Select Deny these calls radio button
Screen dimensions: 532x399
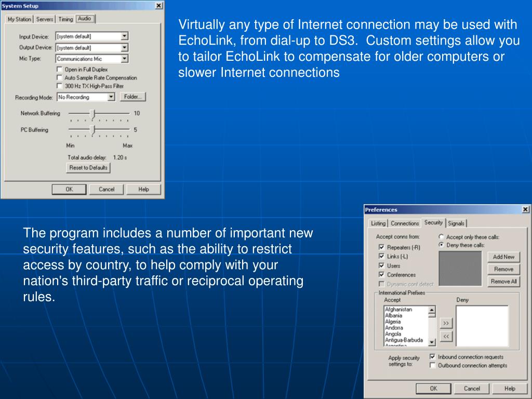[441, 245]
